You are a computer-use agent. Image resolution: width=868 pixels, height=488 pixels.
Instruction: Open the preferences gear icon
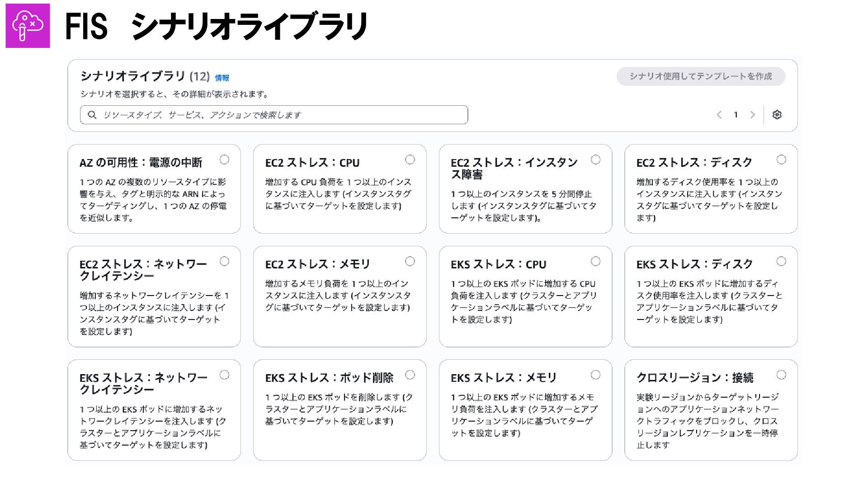777,115
